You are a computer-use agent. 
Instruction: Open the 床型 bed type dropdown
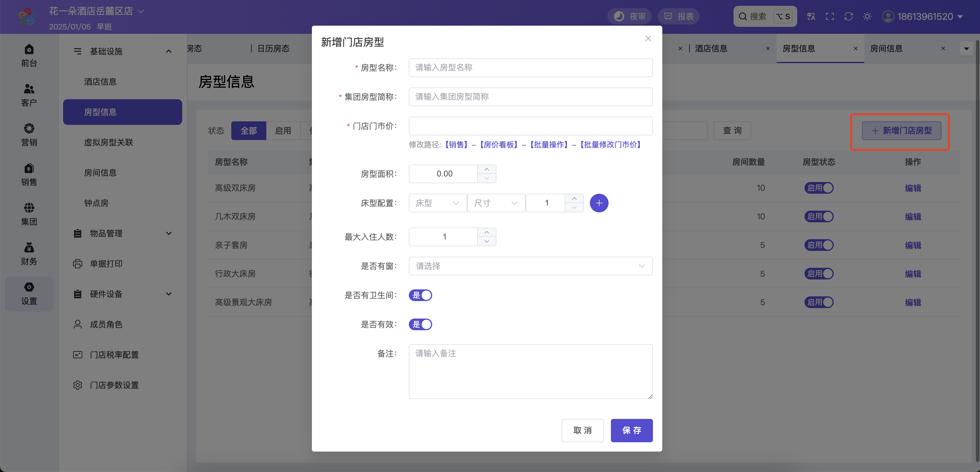coord(437,203)
